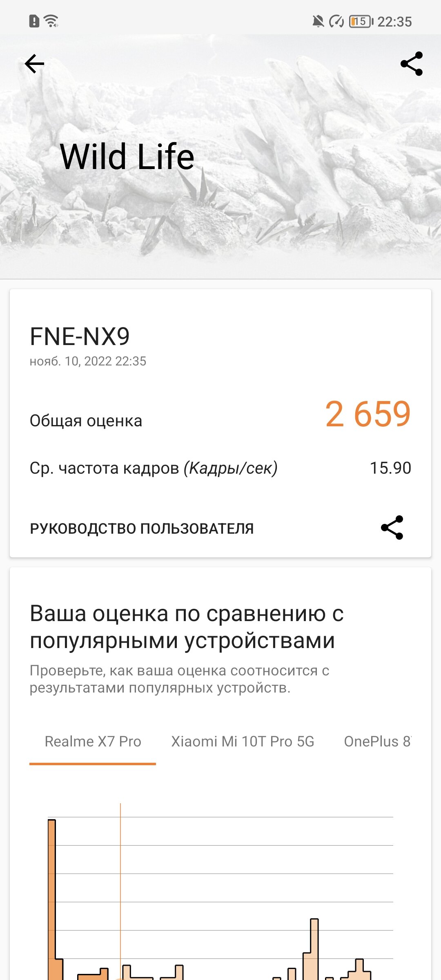Tap the share icon in the header

[x=412, y=64]
